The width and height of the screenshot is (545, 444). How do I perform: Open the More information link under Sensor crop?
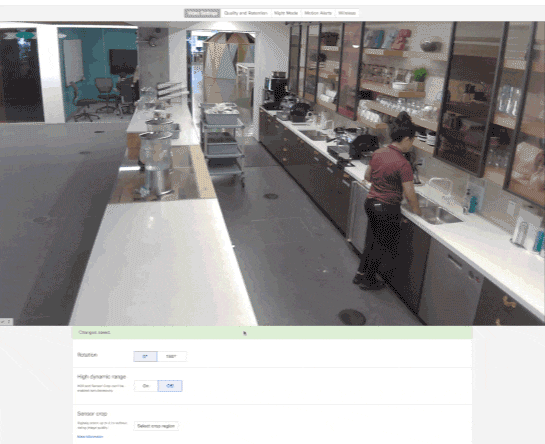pyautogui.click(x=90, y=437)
